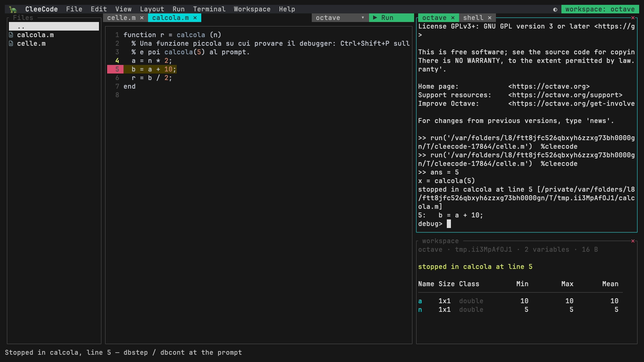Click the Name column header
Viewport: 644px width, 362px height.
tap(426, 284)
